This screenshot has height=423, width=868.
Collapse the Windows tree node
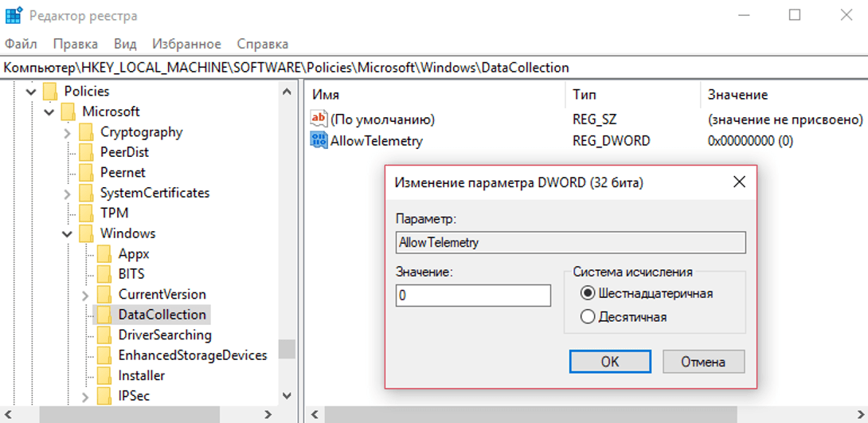pyautogui.click(x=68, y=234)
